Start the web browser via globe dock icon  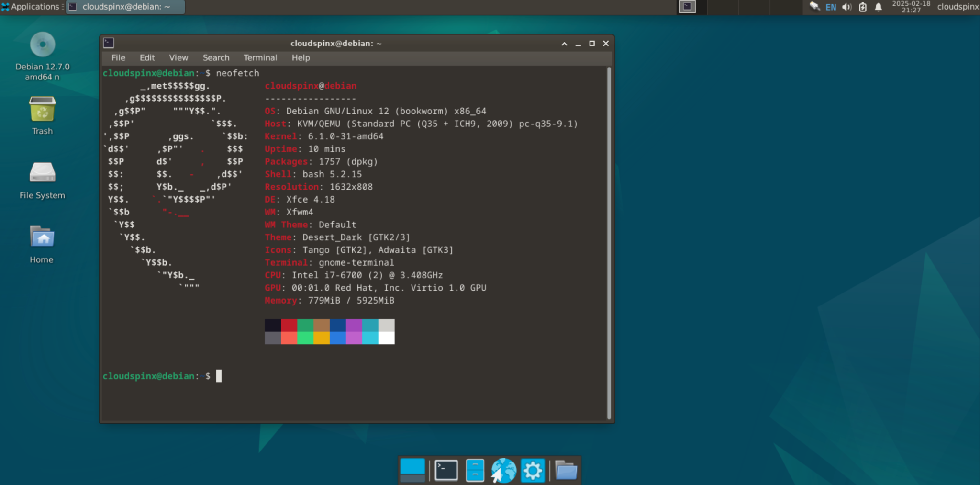click(x=503, y=470)
